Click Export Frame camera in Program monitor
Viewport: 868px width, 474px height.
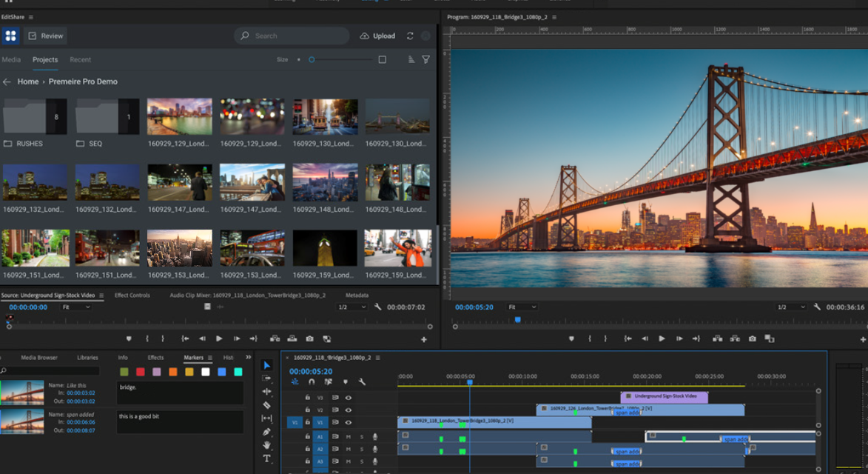pos(753,338)
